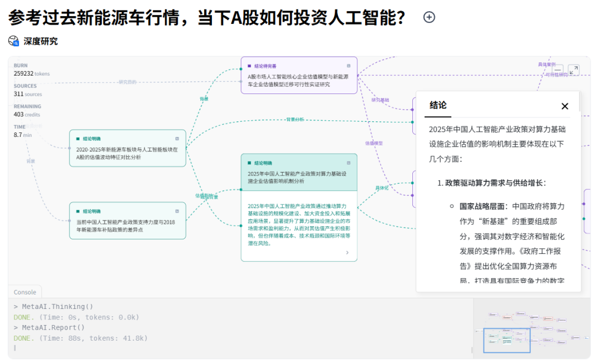Image resolution: width=601 pixels, height=364 pixels.
Task: Click the console line MetaAI.Report()
Action: tap(49, 328)
